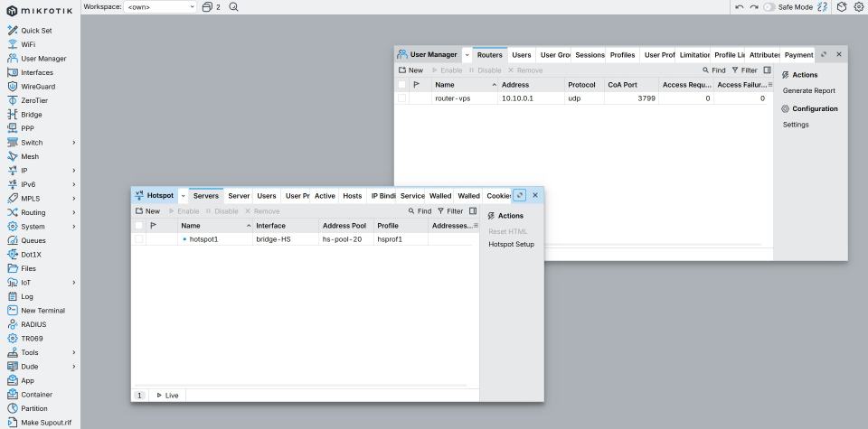Expand the MPLS submenu
This screenshot has height=429, width=868.
click(73, 199)
